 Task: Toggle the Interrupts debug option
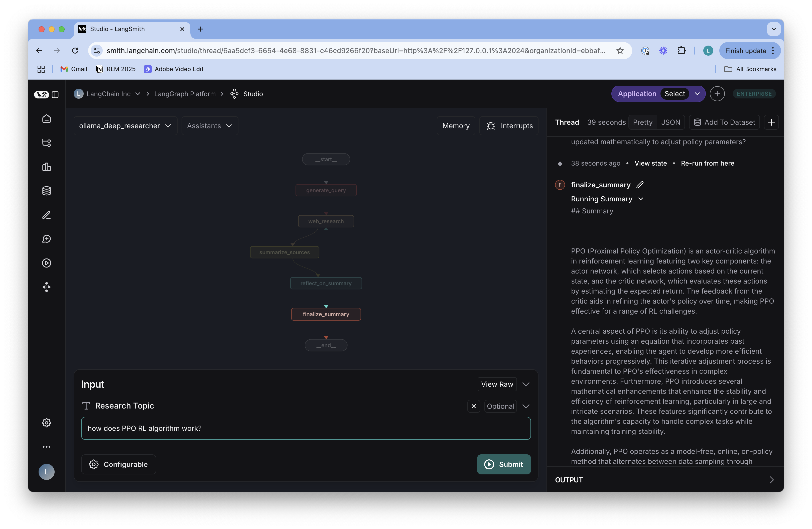coord(509,125)
